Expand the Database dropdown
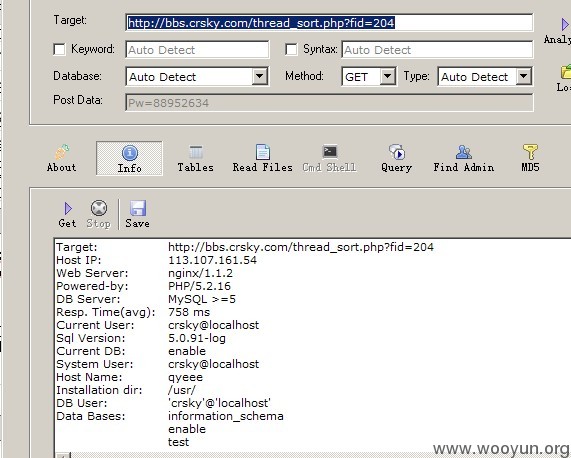 (x=259, y=76)
